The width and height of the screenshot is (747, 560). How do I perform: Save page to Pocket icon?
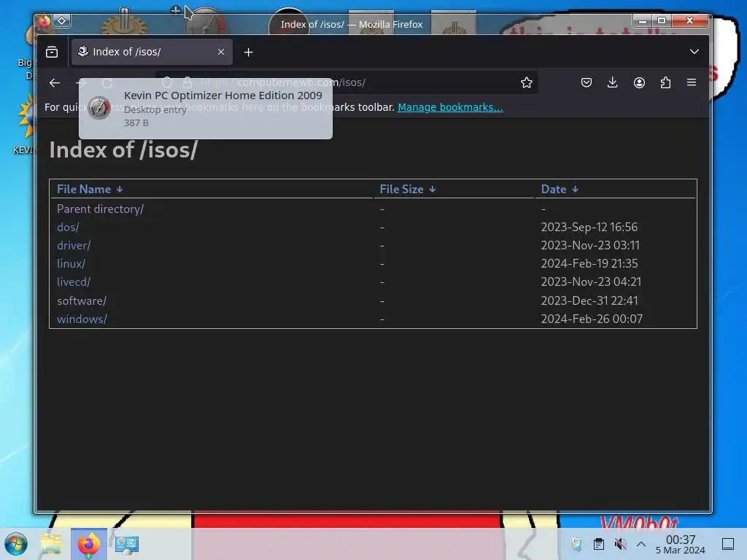coord(587,82)
